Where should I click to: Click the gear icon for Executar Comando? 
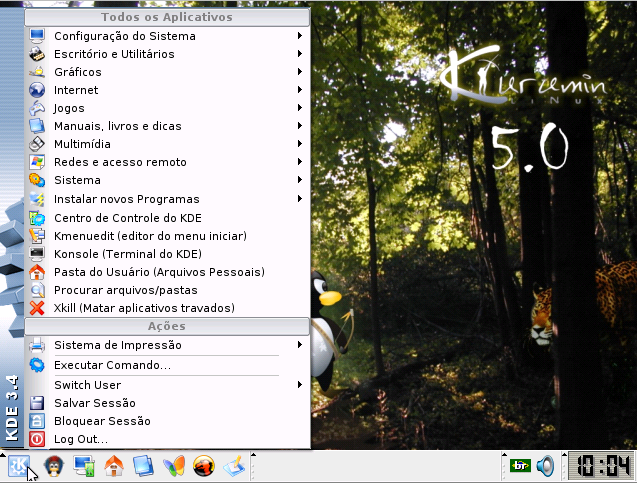pyautogui.click(x=37, y=365)
